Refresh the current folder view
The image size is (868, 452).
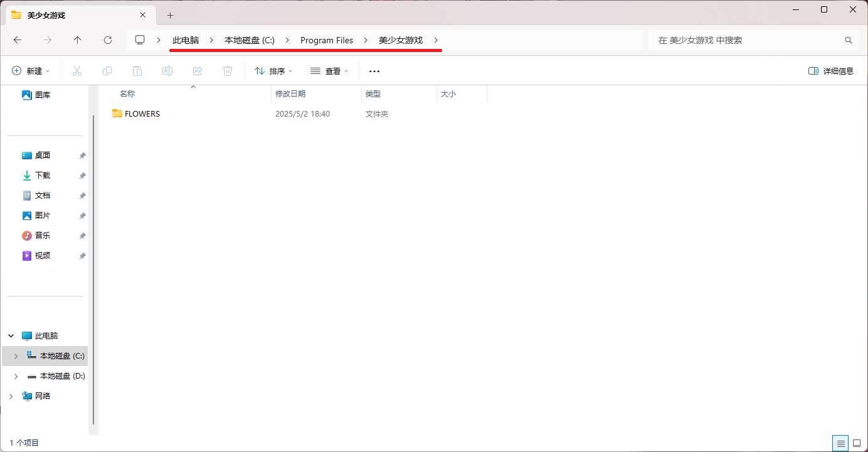(x=108, y=40)
